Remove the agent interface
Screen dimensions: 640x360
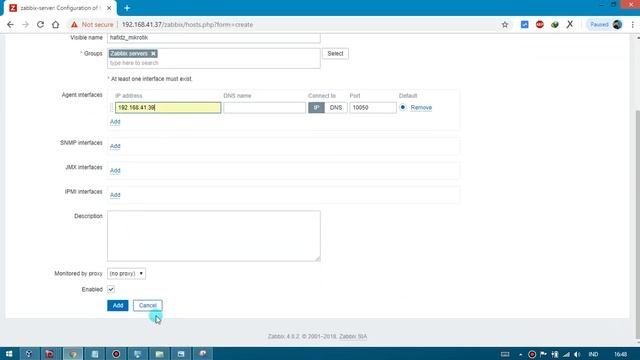421,107
